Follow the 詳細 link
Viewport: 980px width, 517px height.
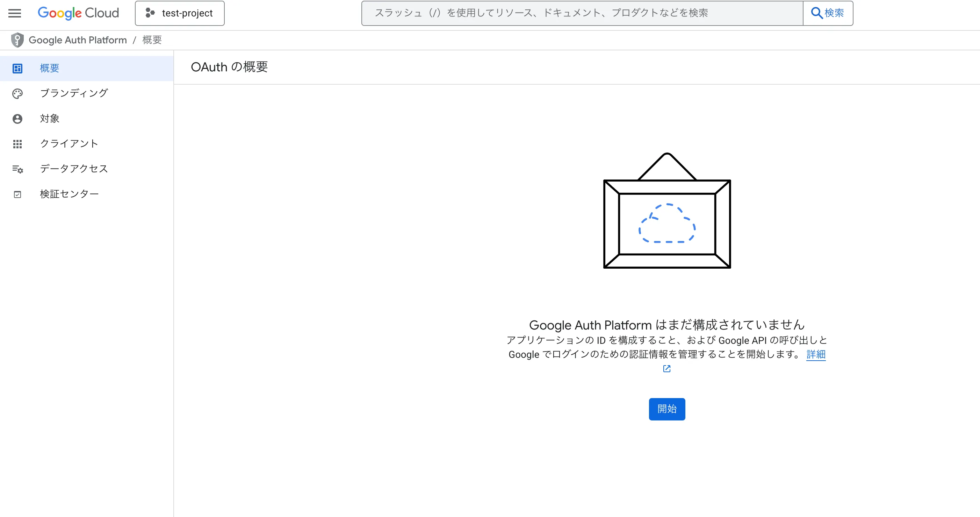pyautogui.click(x=816, y=354)
